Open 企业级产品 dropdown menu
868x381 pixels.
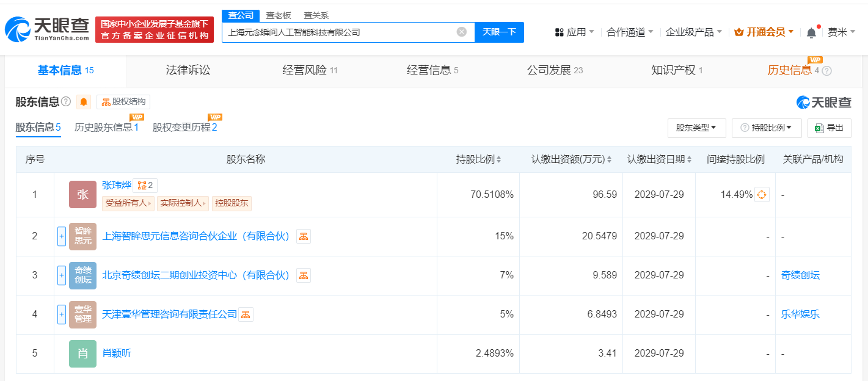(693, 32)
